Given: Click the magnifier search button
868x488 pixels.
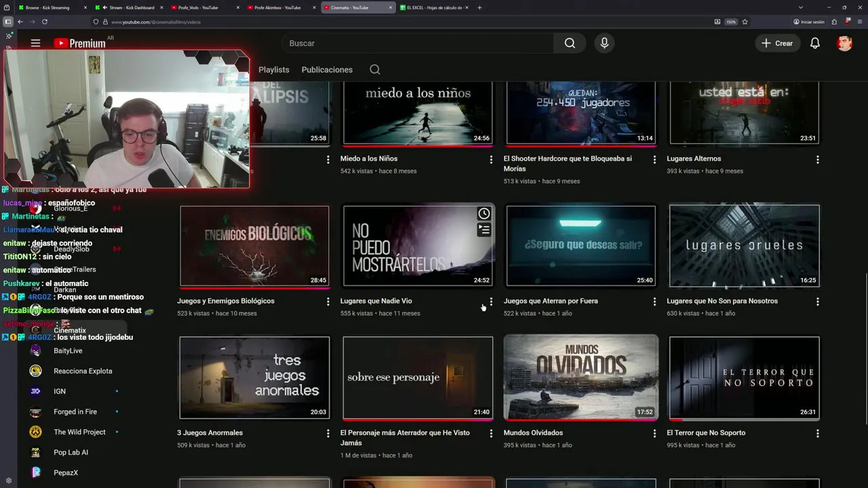Looking at the screenshot, I should tap(570, 43).
